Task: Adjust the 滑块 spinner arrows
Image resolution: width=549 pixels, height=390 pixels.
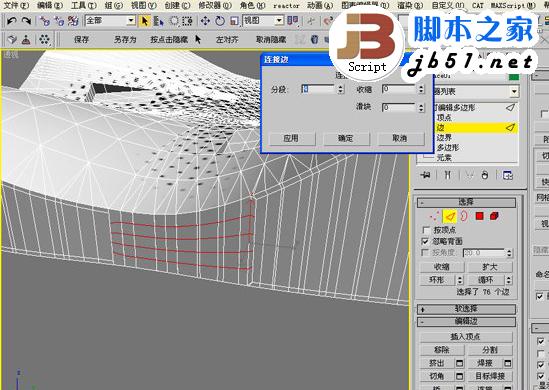Action: point(422,107)
